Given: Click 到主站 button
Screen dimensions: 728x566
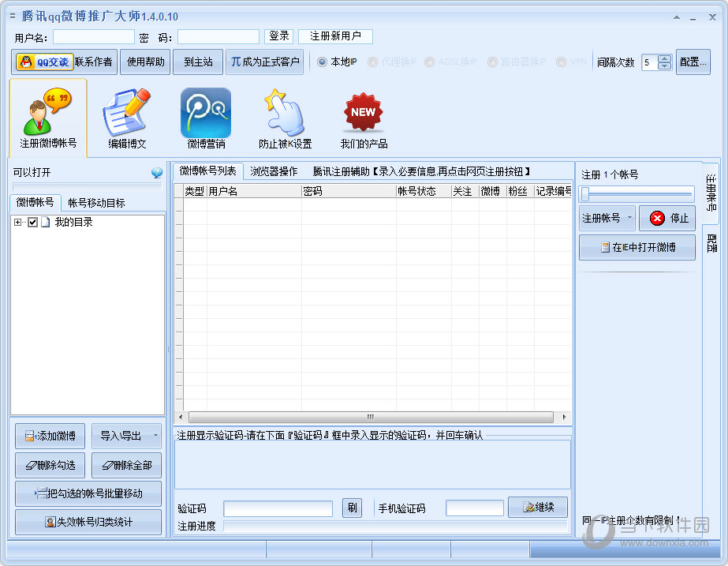Looking at the screenshot, I should click(x=198, y=62).
